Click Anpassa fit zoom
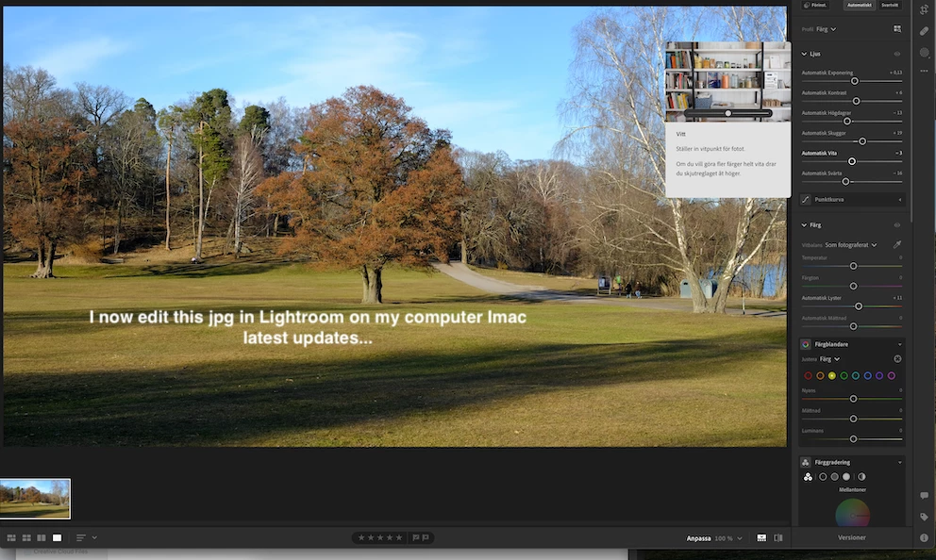The width and height of the screenshot is (936, 560). (x=698, y=538)
